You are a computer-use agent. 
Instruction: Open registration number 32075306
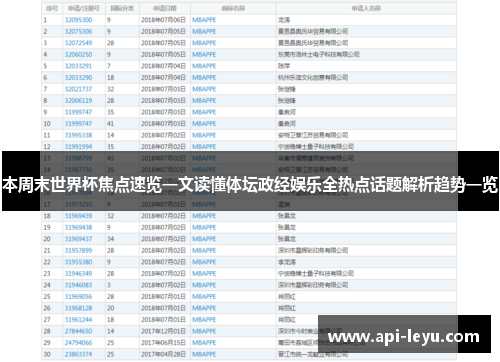pos(78,31)
